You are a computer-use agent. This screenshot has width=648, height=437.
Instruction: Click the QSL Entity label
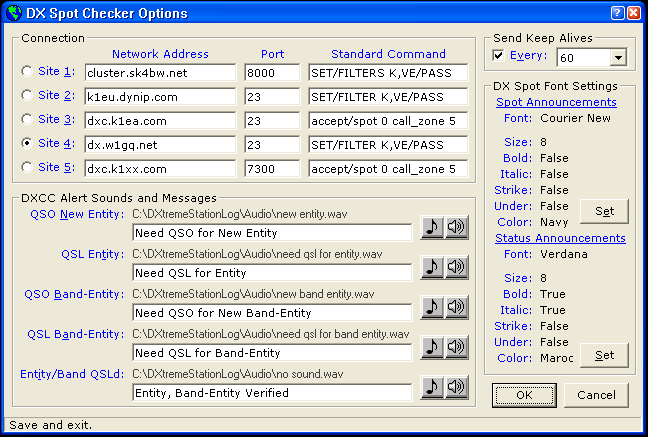[x=93, y=255]
